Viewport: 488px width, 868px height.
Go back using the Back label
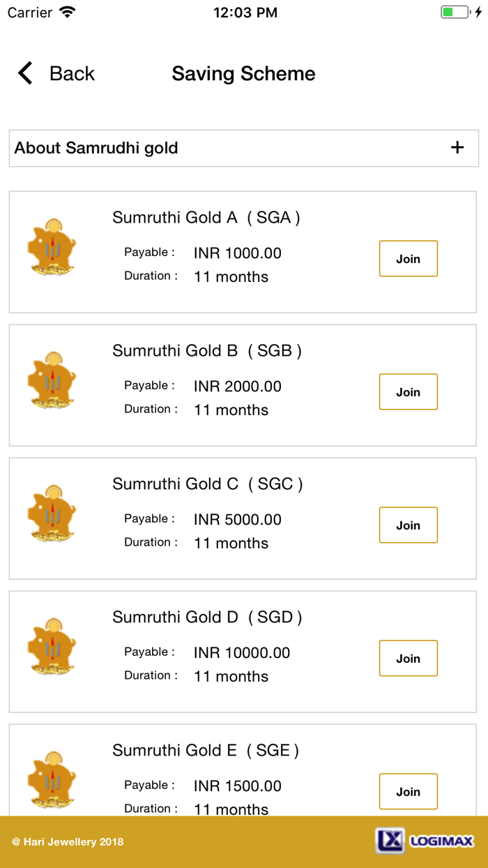pyautogui.click(x=72, y=73)
